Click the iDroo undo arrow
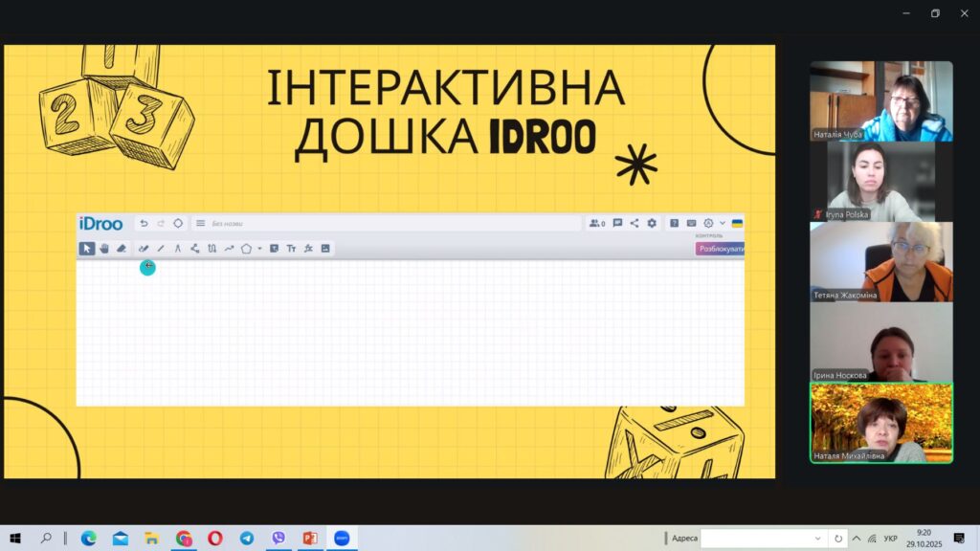980x551 pixels. (144, 224)
